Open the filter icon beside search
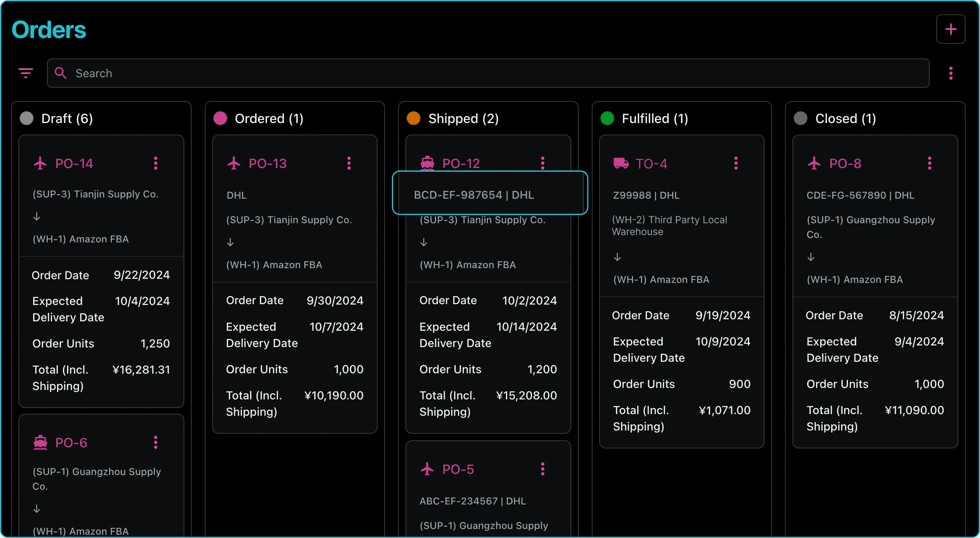 click(x=26, y=73)
